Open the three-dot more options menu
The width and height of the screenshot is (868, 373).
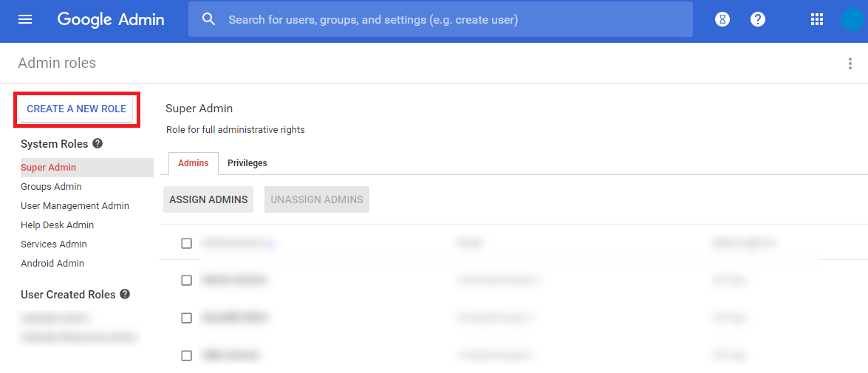coord(850,64)
